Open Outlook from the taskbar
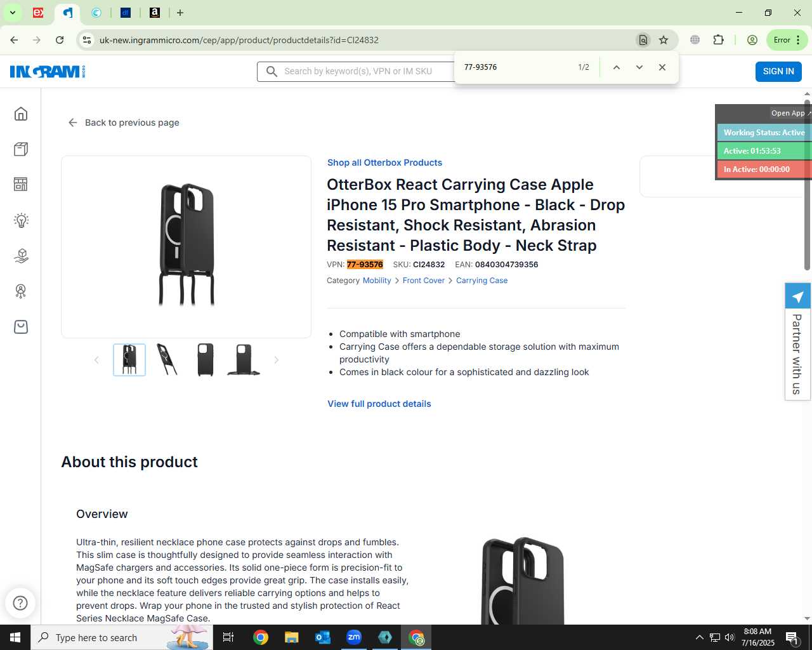812x650 pixels. click(x=322, y=637)
